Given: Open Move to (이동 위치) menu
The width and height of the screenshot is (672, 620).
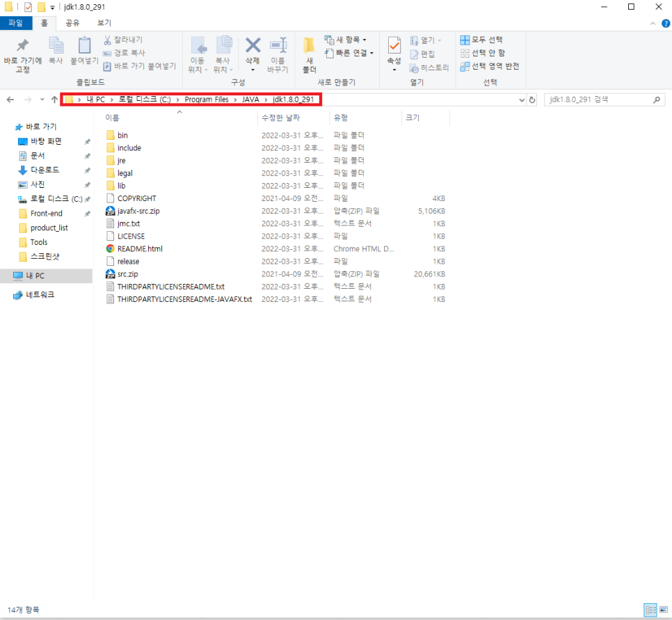Looking at the screenshot, I should (198, 55).
